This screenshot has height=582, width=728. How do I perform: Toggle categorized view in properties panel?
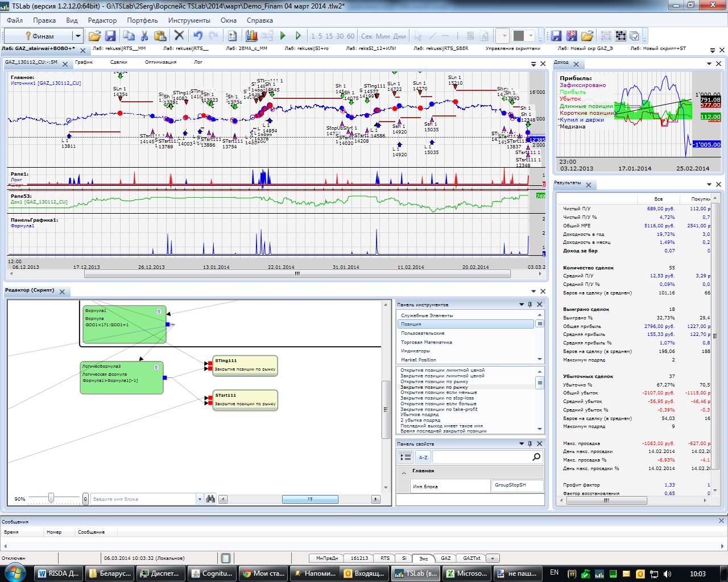pyautogui.click(x=406, y=457)
